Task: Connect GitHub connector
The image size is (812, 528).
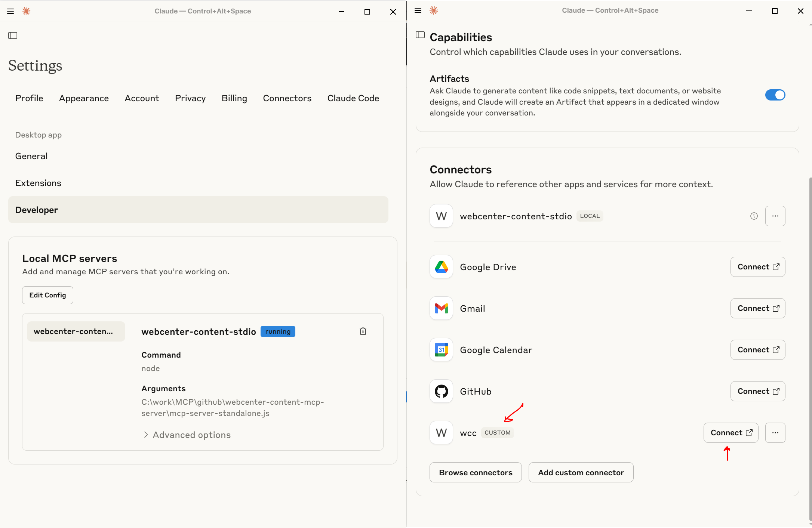Action: [x=758, y=391]
